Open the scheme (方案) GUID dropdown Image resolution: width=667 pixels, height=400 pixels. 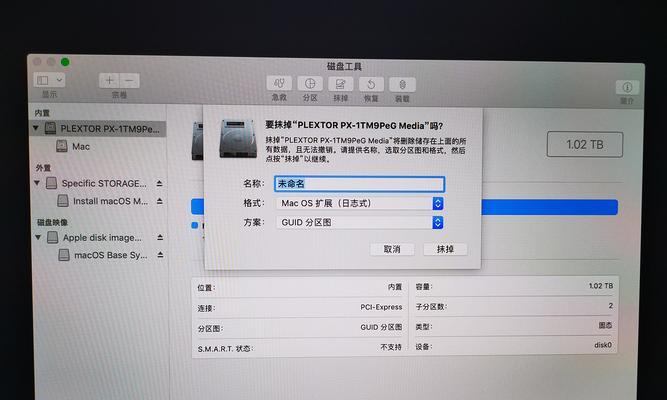[x=359, y=223]
